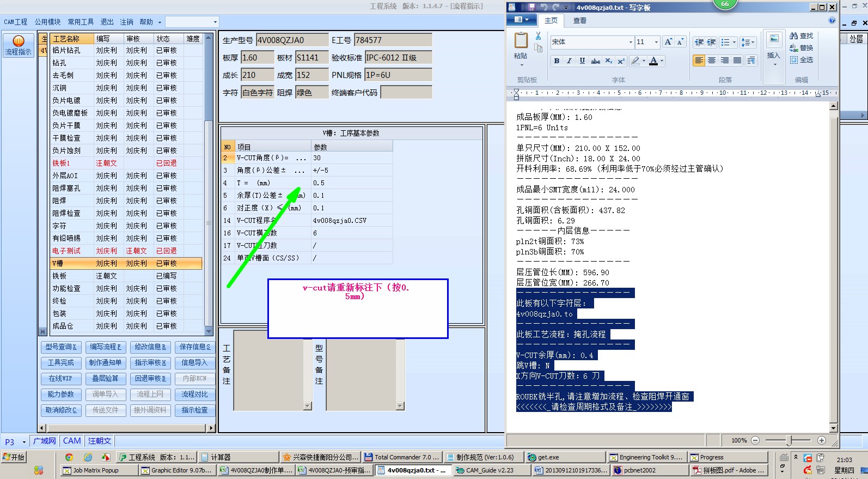Open 计算器 in taskbar
The width and height of the screenshot is (868, 479).
pos(239,457)
